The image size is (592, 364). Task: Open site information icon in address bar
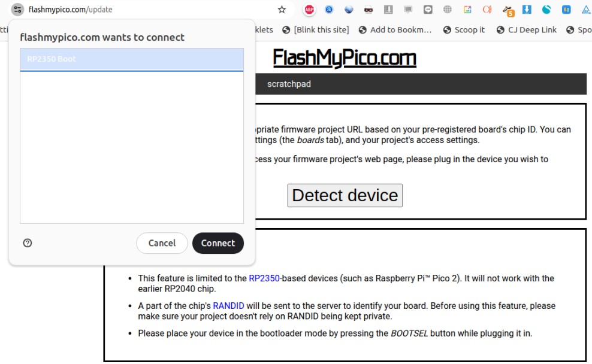(x=17, y=10)
